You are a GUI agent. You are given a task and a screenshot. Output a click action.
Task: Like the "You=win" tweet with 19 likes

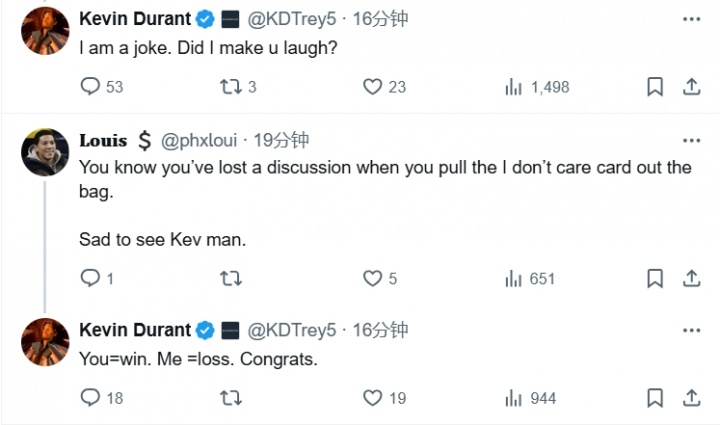coord(373,398)
